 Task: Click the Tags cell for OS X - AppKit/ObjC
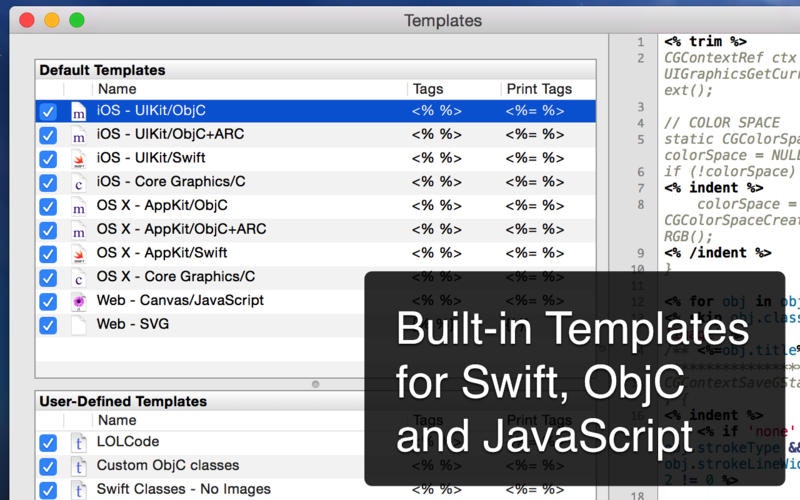(x=437, y=206)
